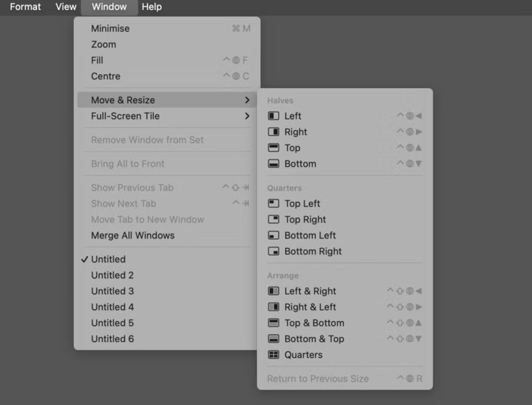The width and height of the screenshot is (532, 405).
Task: Click the Top Left quarter icon
Action: (x=273, y=204)
